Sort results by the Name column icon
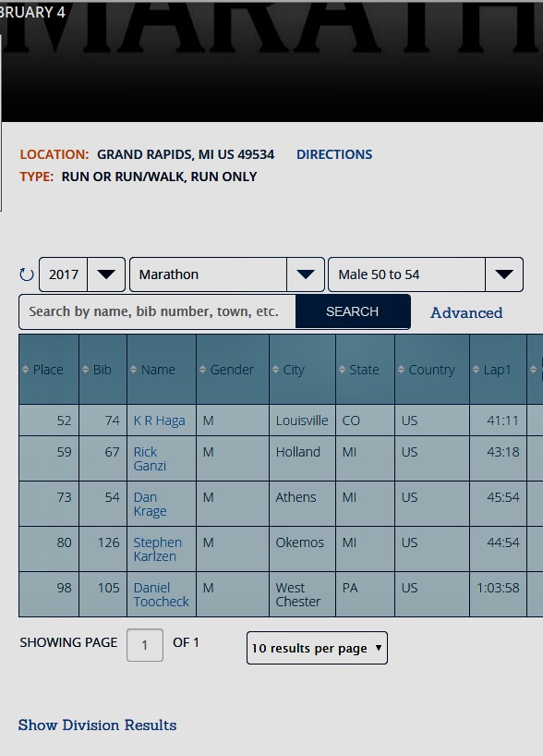 click(x=134, y=370)
